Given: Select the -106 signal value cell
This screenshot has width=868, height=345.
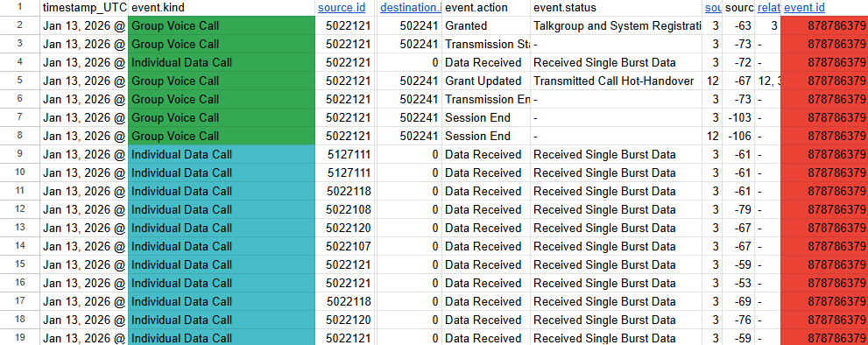Looking at the screenshot, I should pyautogui.click(x=738, y=137).
